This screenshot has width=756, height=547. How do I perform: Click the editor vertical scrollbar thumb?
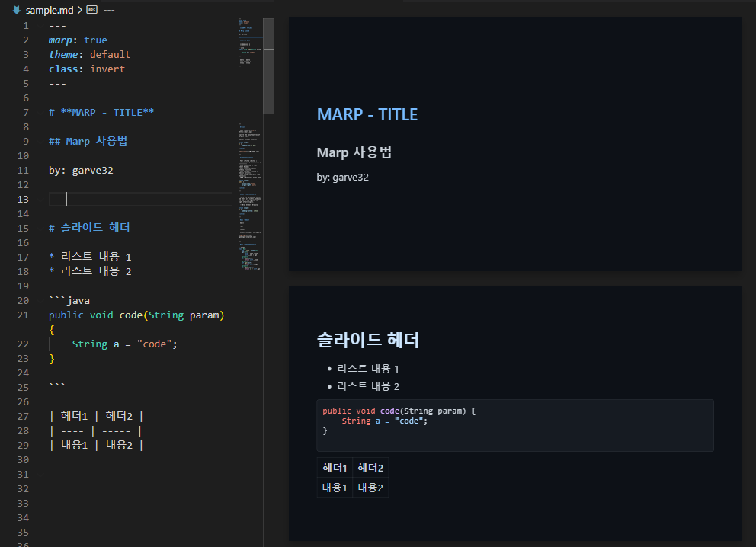pyautogui.click(x=268, y=66)
